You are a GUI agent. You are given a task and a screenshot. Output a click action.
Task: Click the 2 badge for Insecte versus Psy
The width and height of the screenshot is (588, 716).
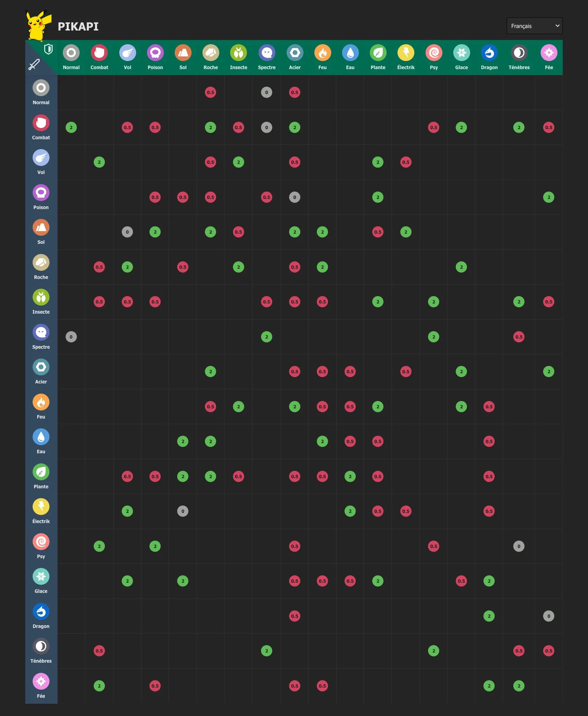click(x=434, y=302)
